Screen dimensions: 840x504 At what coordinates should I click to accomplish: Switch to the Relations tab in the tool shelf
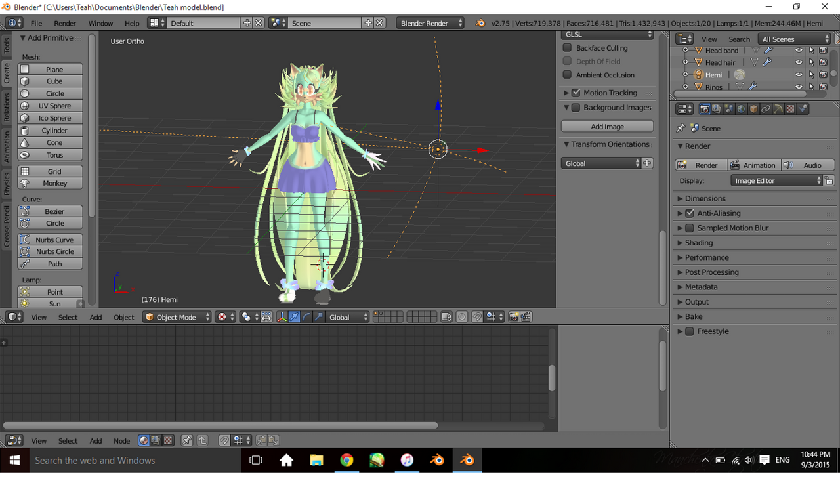7,107
